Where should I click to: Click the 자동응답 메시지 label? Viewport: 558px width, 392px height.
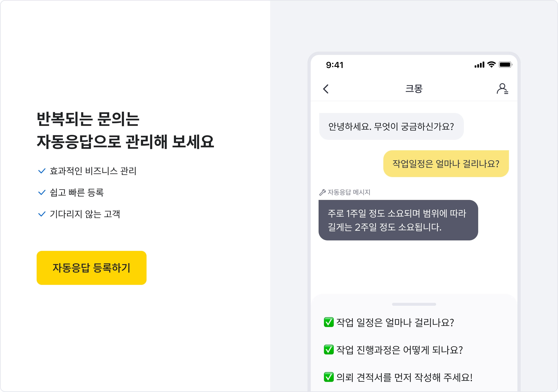(349, 192)
